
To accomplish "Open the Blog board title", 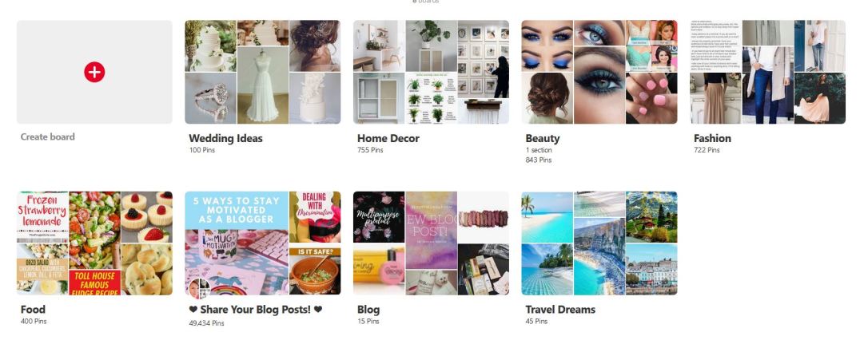I will point(368,310).
